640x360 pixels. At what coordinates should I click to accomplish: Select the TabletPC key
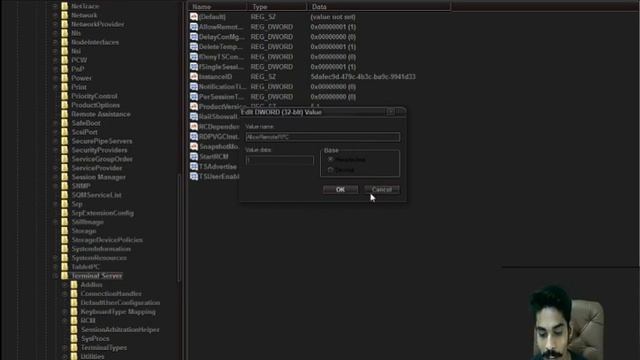pos(85,267)
